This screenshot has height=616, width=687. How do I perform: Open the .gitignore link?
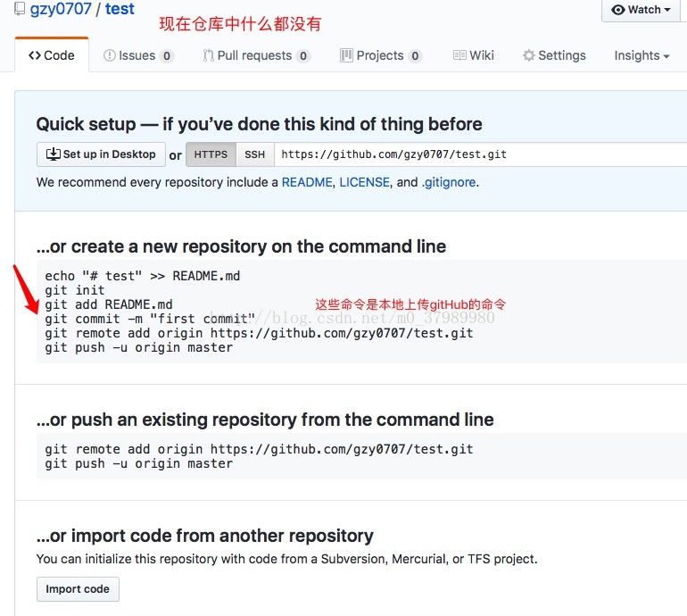click(449, 182)
